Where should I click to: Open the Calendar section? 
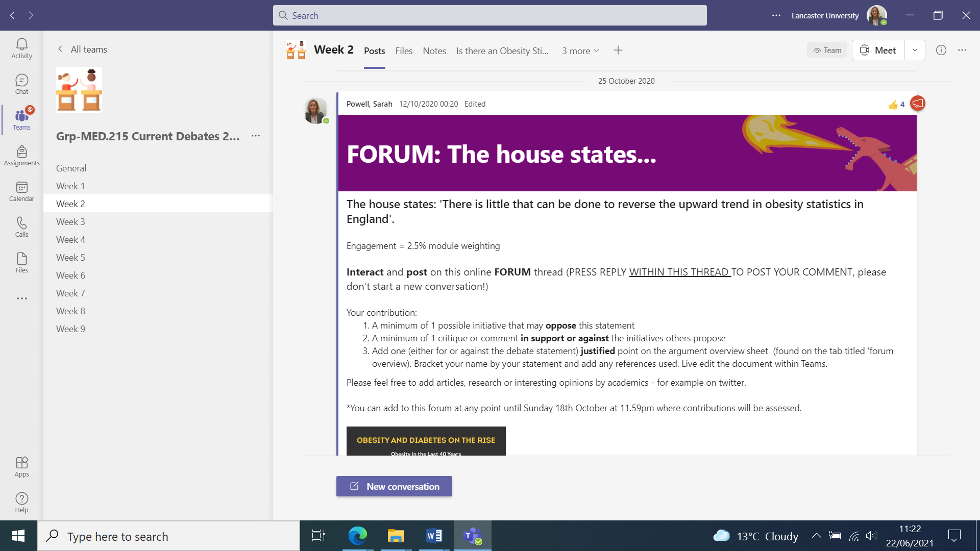[21, 191]
